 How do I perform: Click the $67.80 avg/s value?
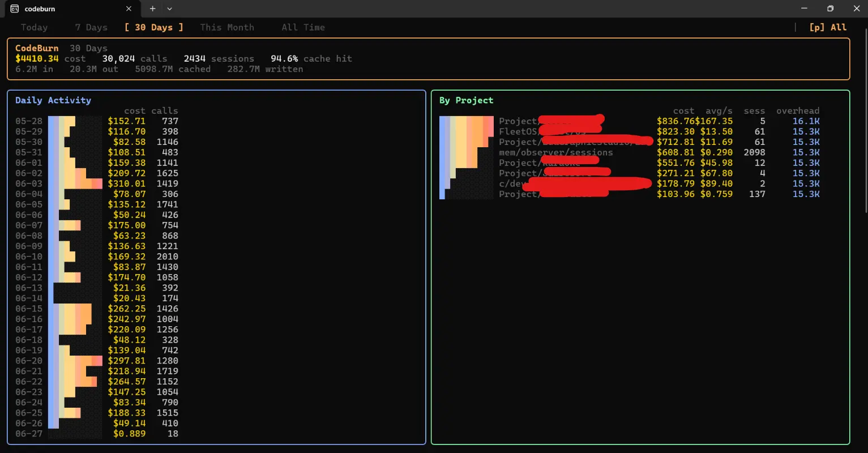click(x=716, y=173)
